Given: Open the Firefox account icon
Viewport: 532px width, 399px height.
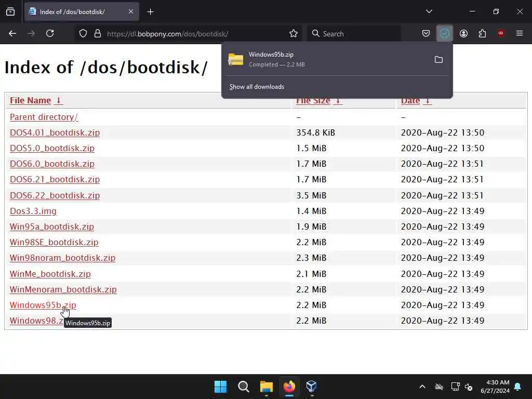Looking at the screenshot, I should pos(463,33).
